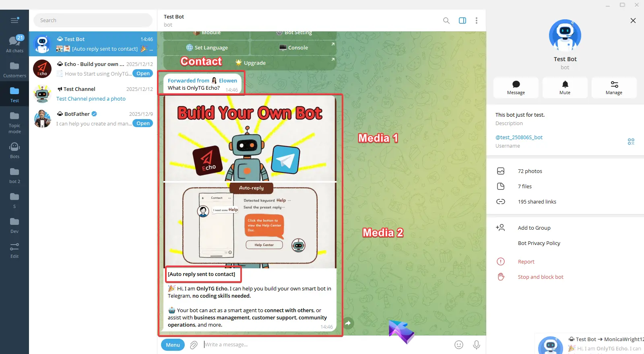
Task: Toggle the right info sidebar panel
Action: 462,21
